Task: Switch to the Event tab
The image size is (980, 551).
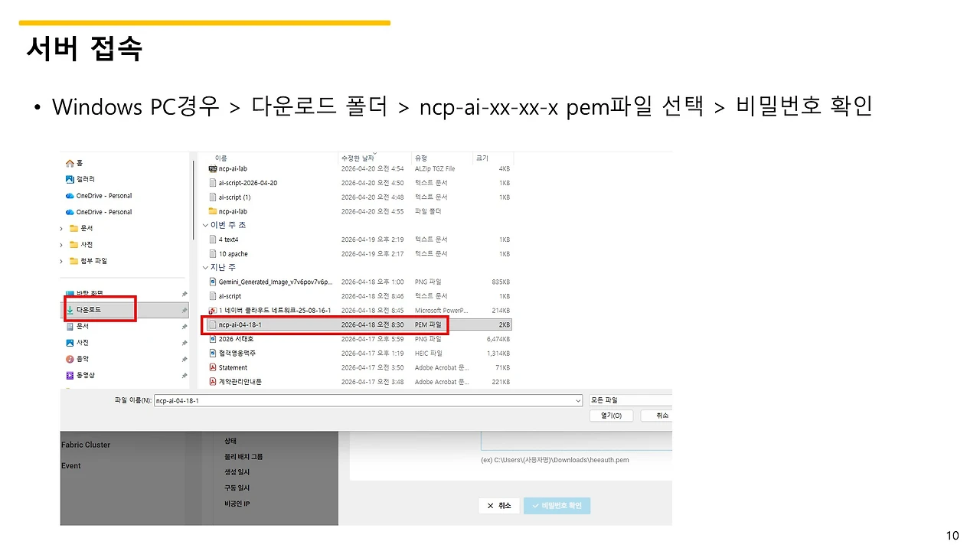Action: [70, 465]
